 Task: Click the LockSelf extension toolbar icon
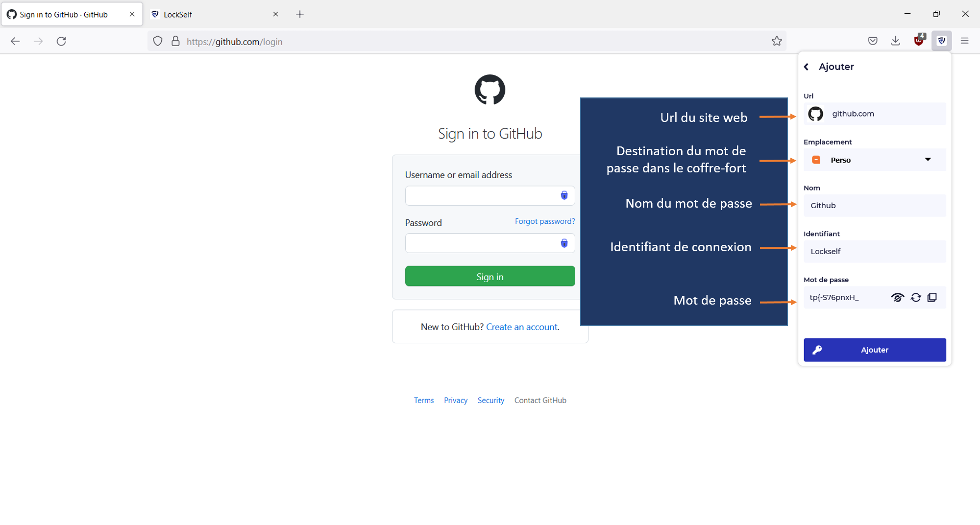point(942,41)
